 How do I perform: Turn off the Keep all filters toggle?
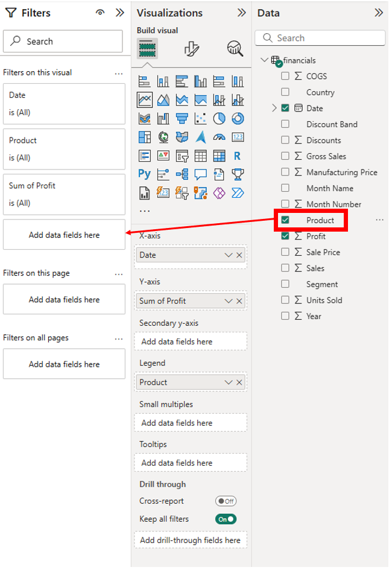coord(226,519)
